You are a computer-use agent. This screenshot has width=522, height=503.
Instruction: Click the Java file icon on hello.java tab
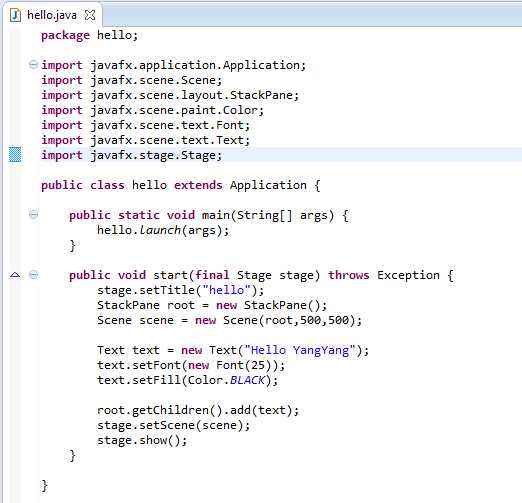(x=15, y=15)
